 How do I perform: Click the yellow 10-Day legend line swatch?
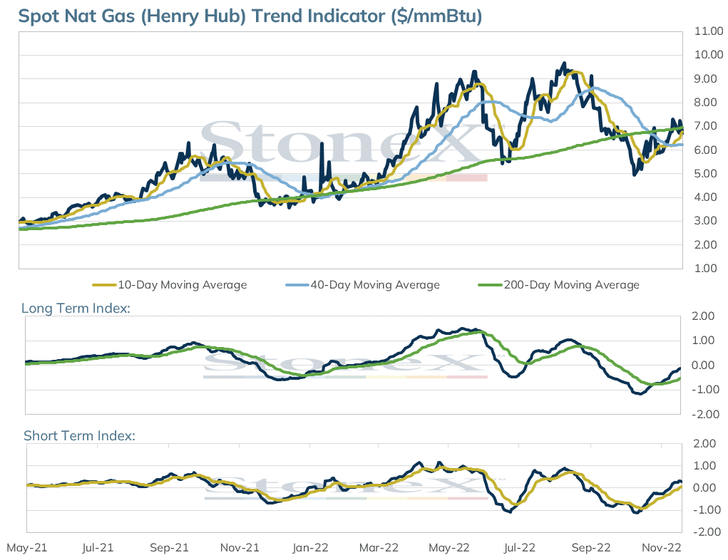(104, 285)
